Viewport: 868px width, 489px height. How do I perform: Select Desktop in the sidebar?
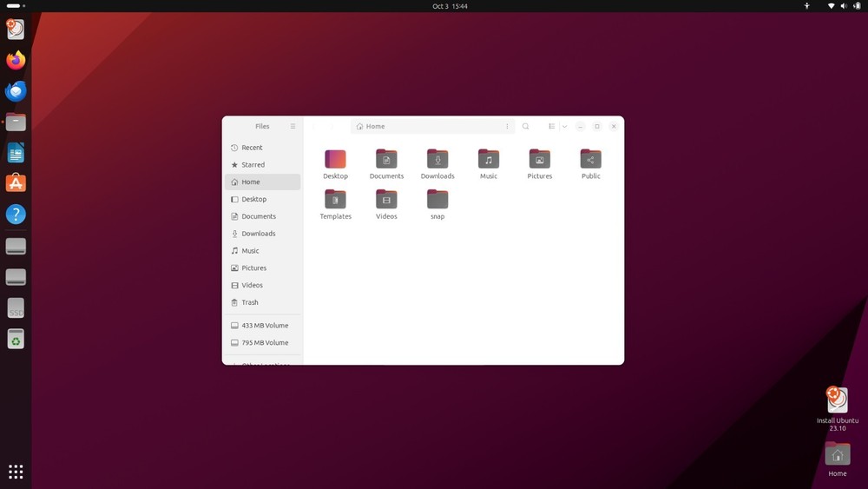262,200
